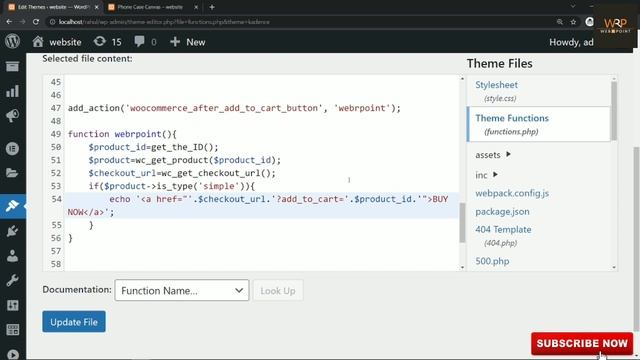Open the Elementor sidebar icon
The height and width of the screenshot is (360, 640).
(x=12, y=149)
